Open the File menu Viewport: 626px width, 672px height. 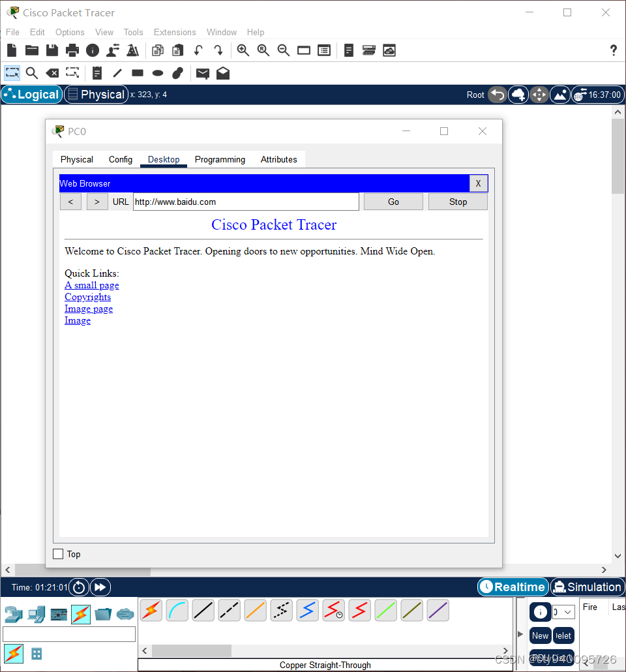pyautogui.click(x=12, y=32)
